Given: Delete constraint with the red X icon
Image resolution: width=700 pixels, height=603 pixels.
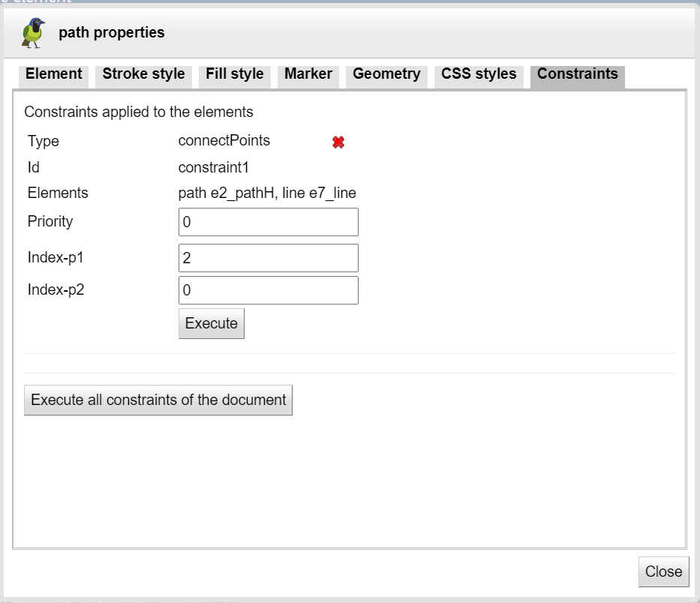Looking at the screenshot, I should (338, 142).
